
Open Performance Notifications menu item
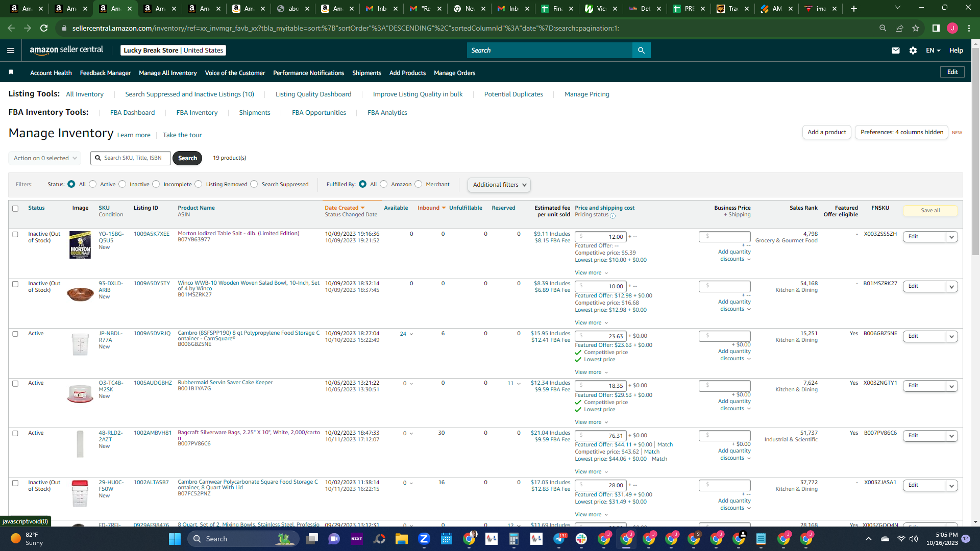(x=308, y=73)
